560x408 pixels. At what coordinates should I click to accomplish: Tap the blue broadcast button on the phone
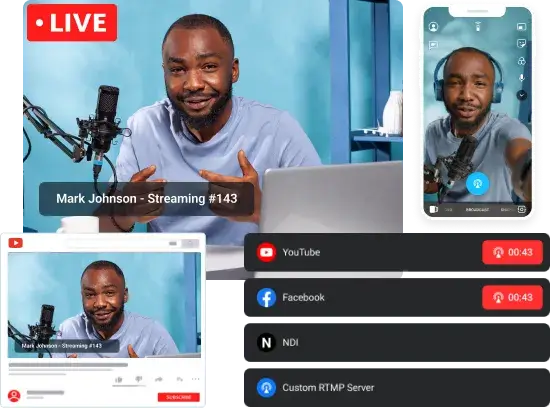pyautogui.click(x=478, y=184)
